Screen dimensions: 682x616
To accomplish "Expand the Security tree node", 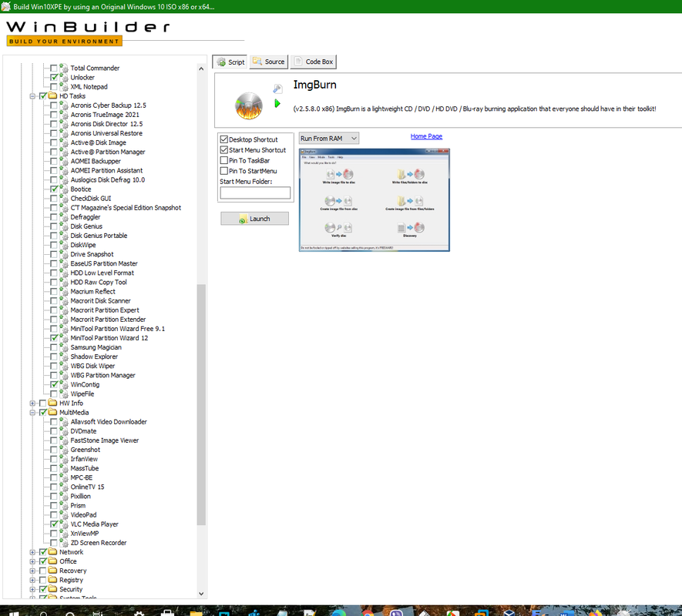I will (x=32, y=590).
